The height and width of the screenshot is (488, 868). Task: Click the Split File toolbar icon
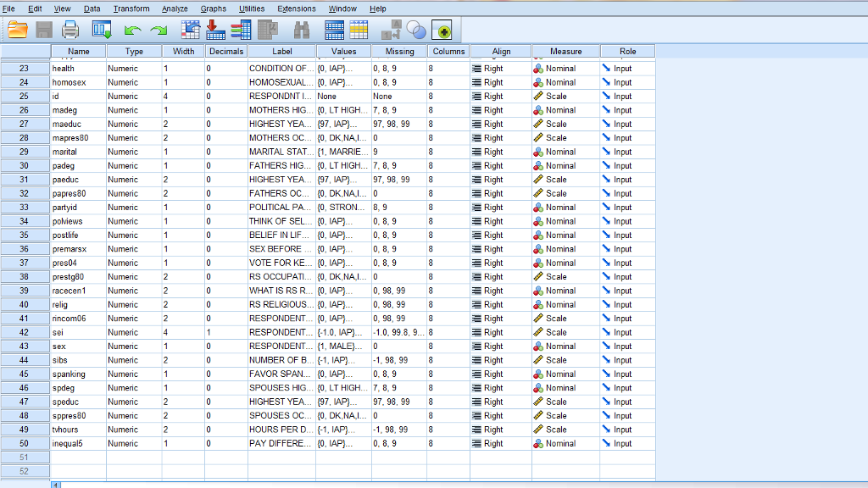point(334,30)
